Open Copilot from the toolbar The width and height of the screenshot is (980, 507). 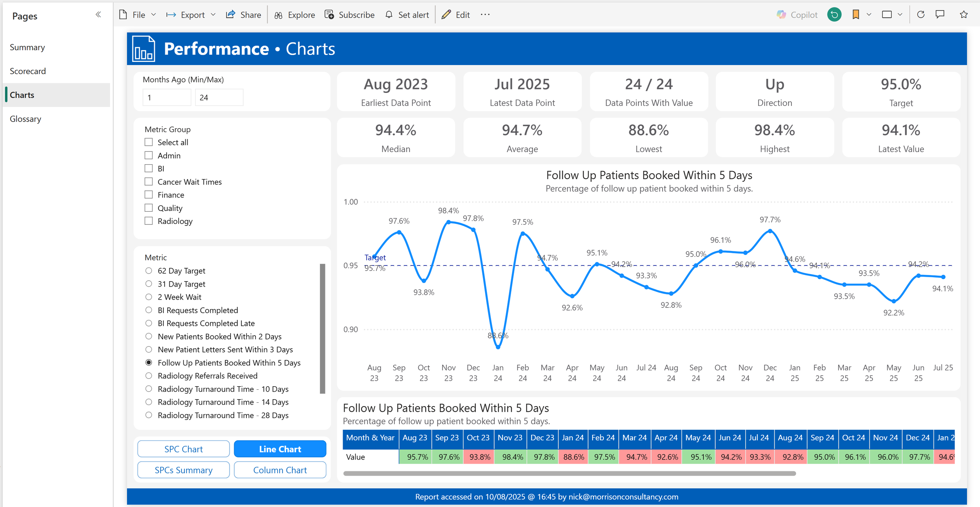(797, 15)
